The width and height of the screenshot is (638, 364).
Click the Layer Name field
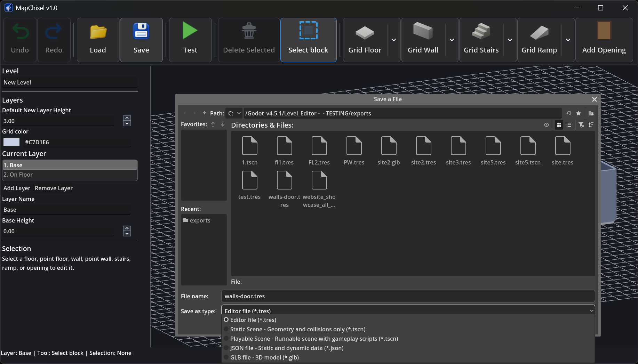click(x=66, y=210)
